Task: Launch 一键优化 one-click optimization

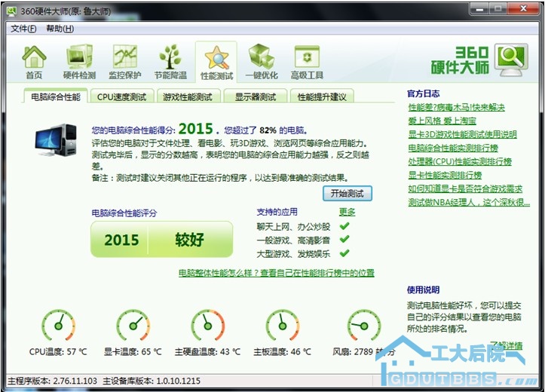Action: 262,62
